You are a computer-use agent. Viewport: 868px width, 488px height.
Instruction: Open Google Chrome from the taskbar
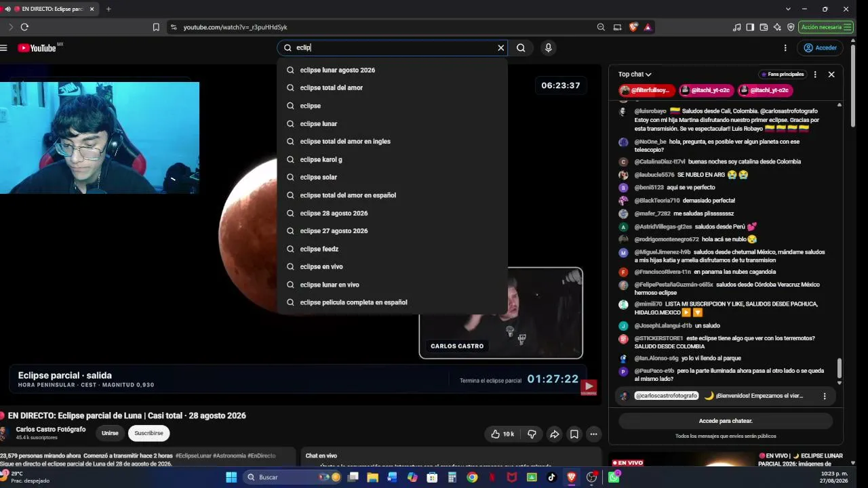coord(472,477)
